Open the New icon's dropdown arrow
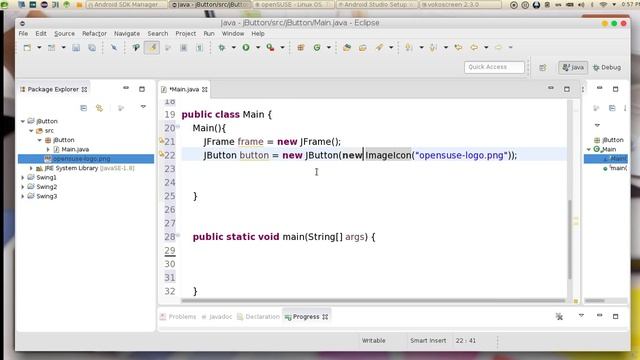The image size is (640, 360). (39, 48)
